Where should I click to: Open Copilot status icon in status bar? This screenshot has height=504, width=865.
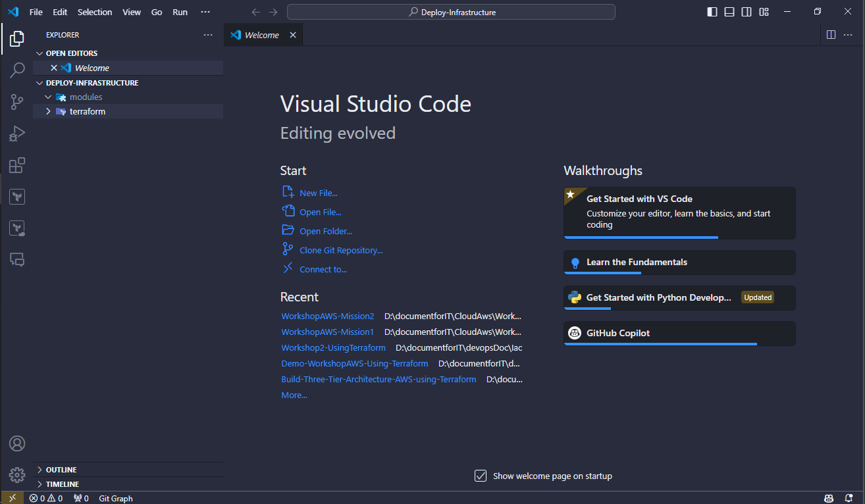click(829, 498)
